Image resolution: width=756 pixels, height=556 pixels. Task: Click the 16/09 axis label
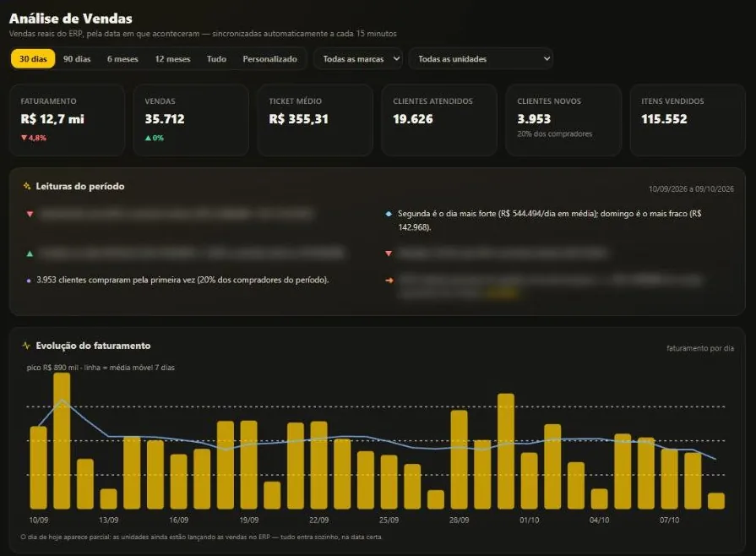[178, 521]
